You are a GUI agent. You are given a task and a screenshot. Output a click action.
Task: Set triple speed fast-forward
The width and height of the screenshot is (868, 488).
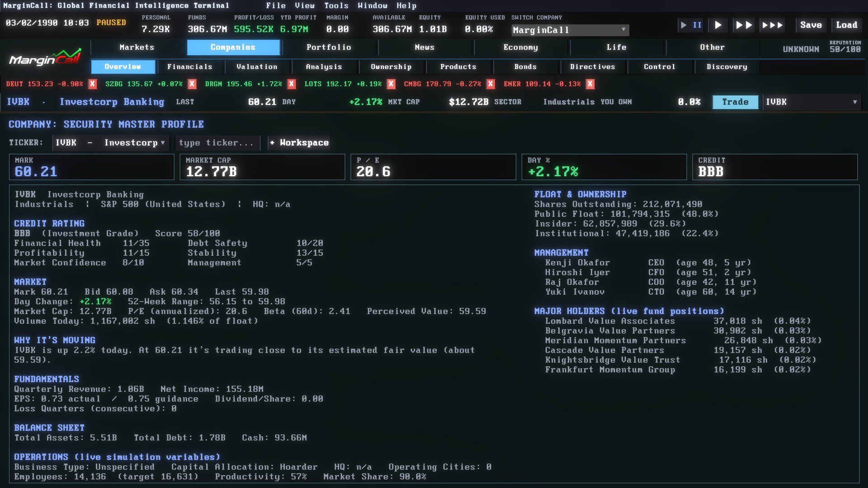[772, 25]
